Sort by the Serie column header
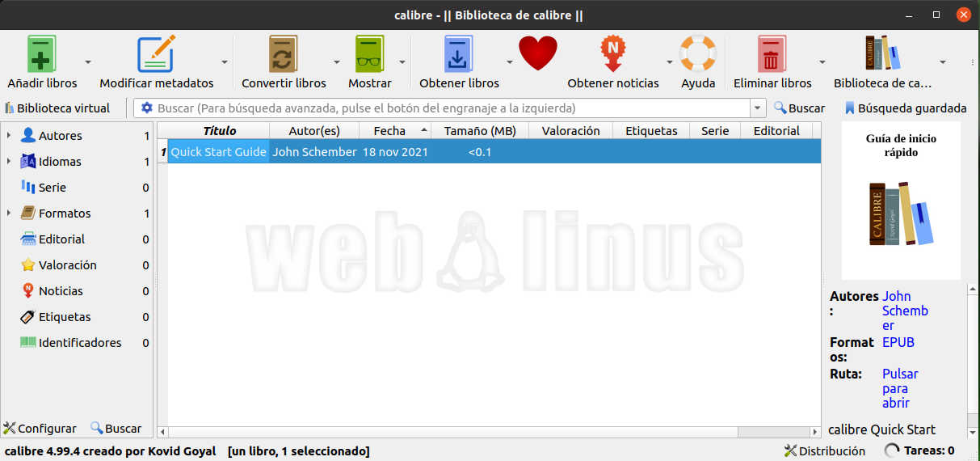This screenshot has height=461, width=980. coord(715,130)
